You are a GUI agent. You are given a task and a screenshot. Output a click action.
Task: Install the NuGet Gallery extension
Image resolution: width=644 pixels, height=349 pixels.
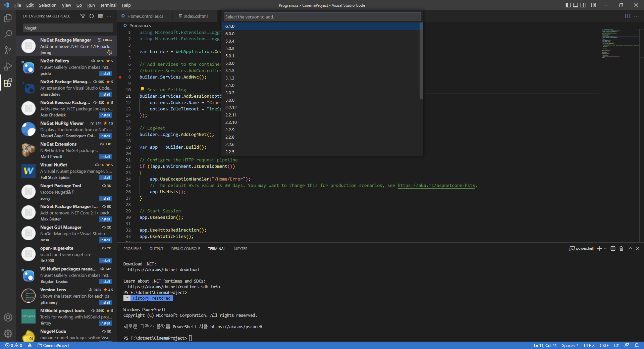point(105,73)
